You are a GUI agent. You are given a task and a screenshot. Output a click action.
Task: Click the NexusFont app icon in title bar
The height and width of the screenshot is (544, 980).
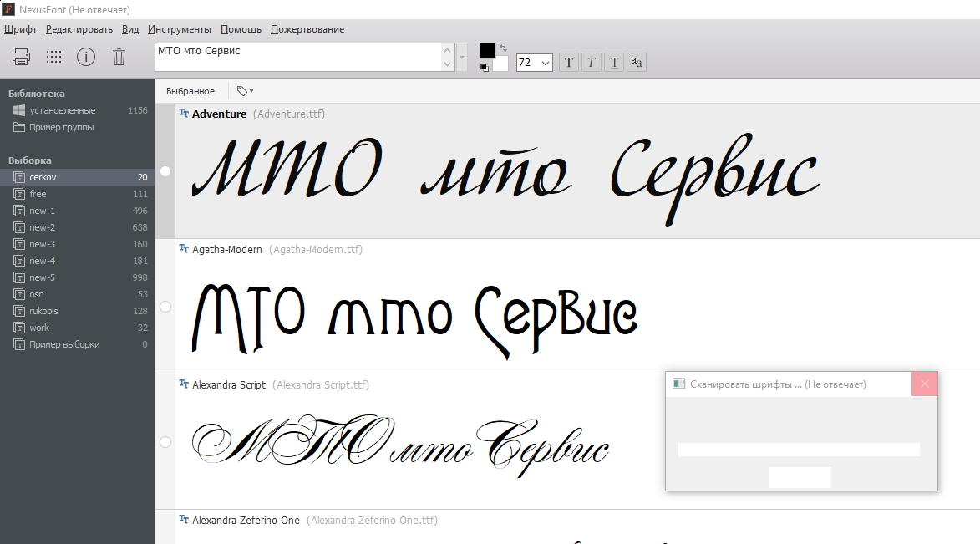[x=8, y=8]
